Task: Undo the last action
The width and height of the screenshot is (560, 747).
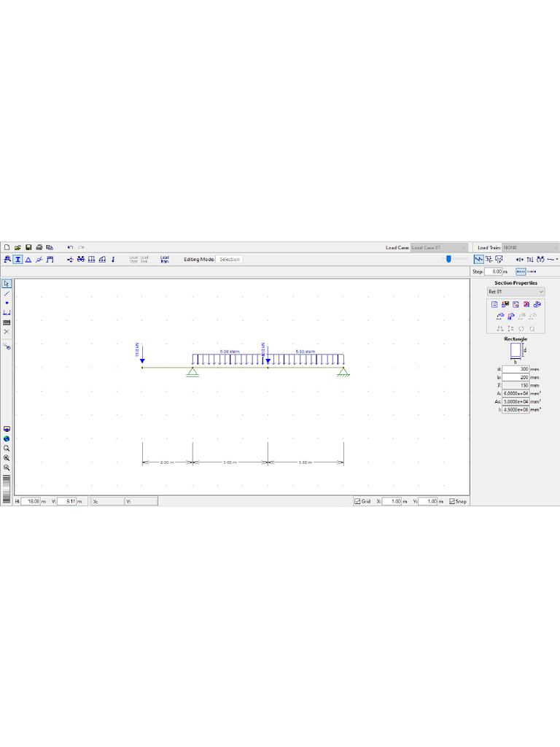Action: 70,247
